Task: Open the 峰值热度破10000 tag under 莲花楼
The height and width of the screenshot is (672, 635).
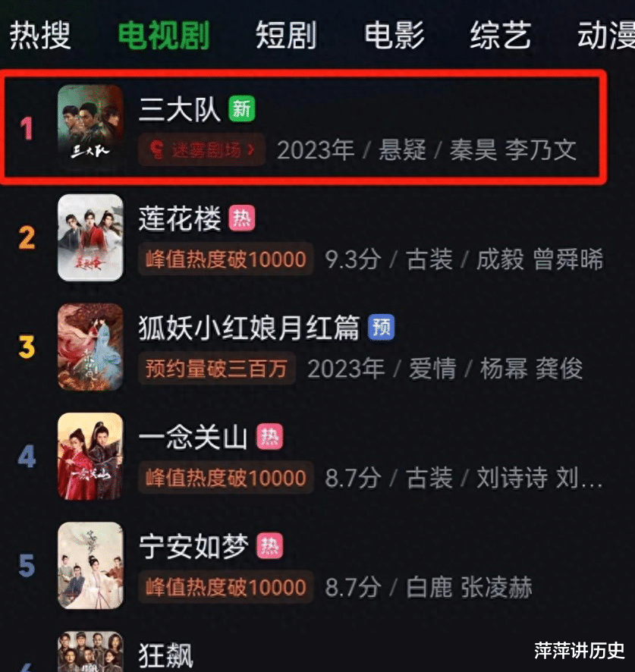Action: click(x=226, y=259)
